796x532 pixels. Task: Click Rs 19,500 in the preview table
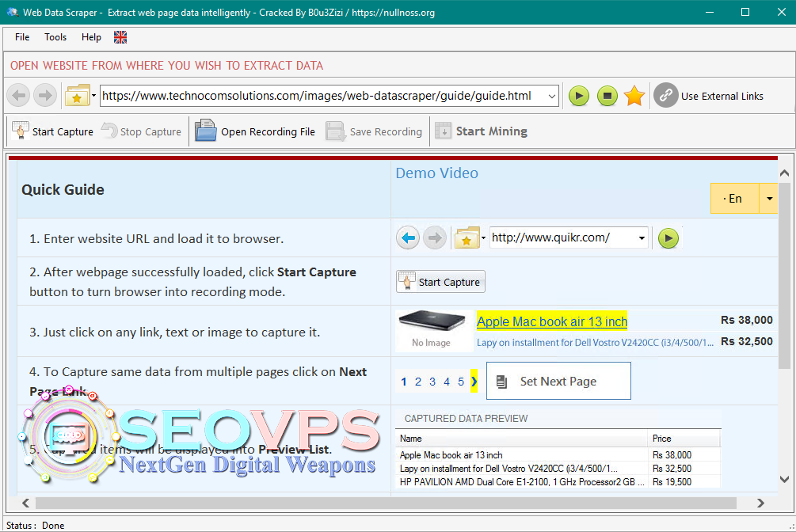672,482
